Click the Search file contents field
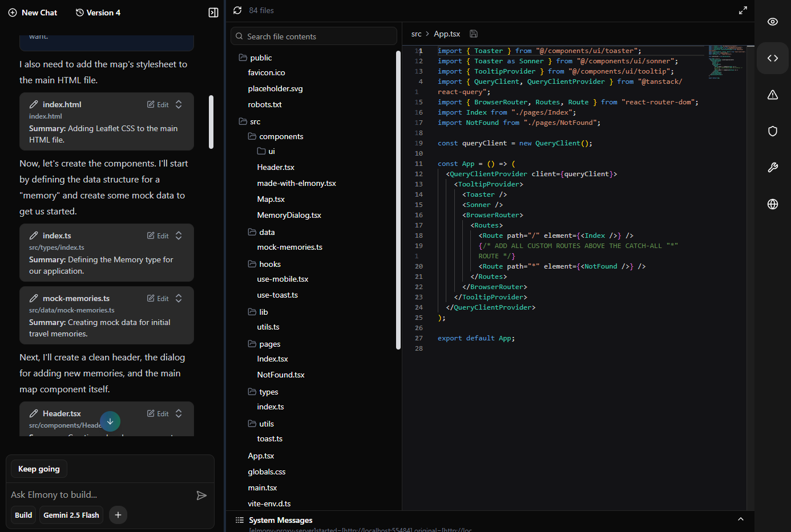791x532 pixels. tap(313, 35)
